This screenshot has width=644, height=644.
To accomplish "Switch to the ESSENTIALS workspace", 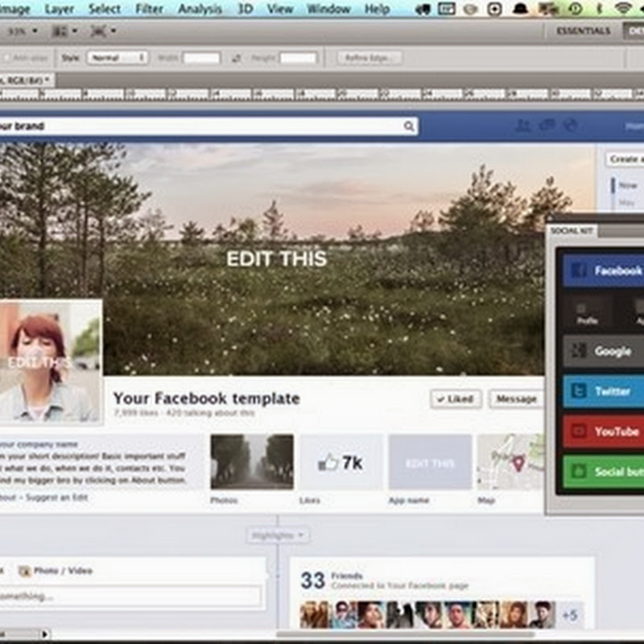I will point(583,31).
